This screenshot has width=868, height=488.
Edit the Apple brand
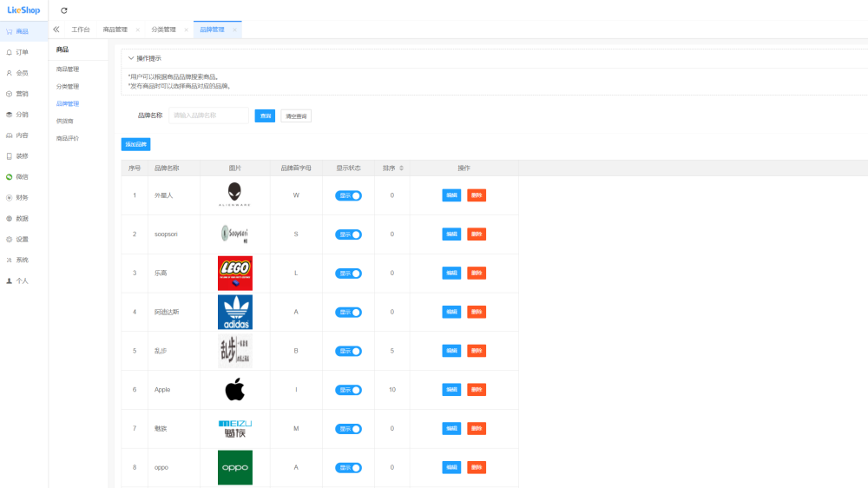point(451,389)
